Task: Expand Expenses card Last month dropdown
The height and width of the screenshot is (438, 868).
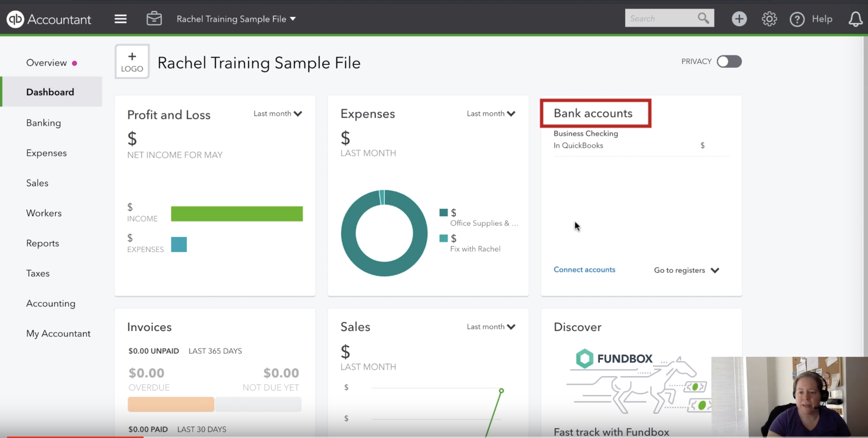Action: point(491,114)
